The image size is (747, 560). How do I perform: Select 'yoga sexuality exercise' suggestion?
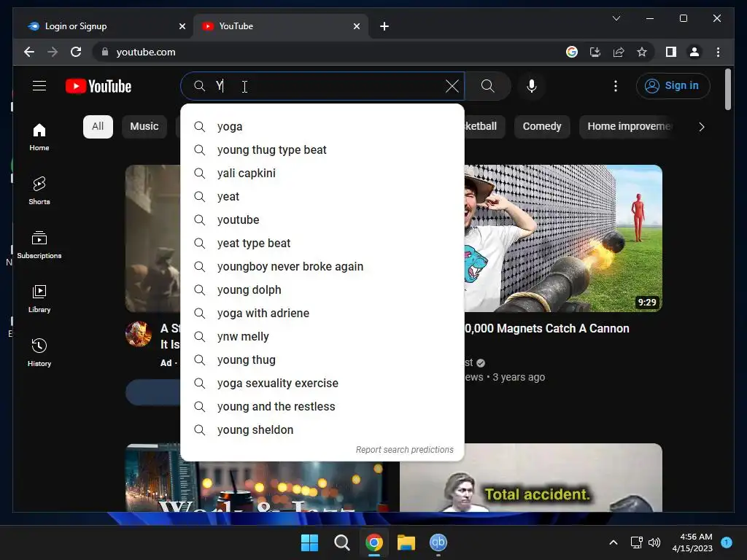click(x=322, y=384)
